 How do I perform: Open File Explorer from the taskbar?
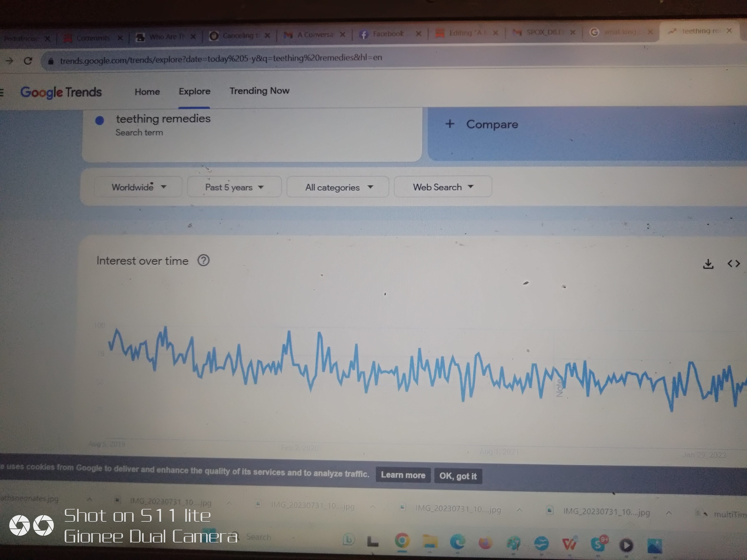click(x=430, y=542)
